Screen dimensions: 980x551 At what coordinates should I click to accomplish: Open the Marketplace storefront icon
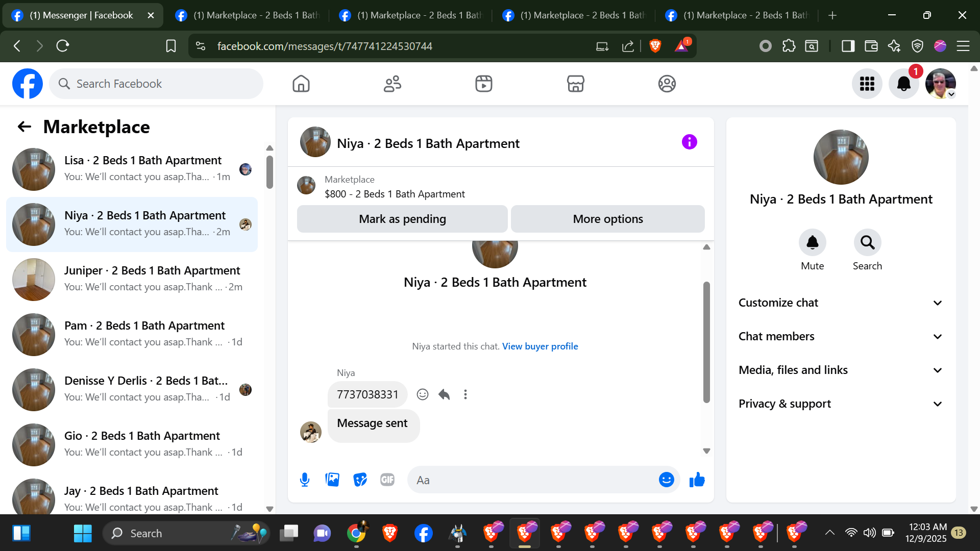(x=575, y=84)
